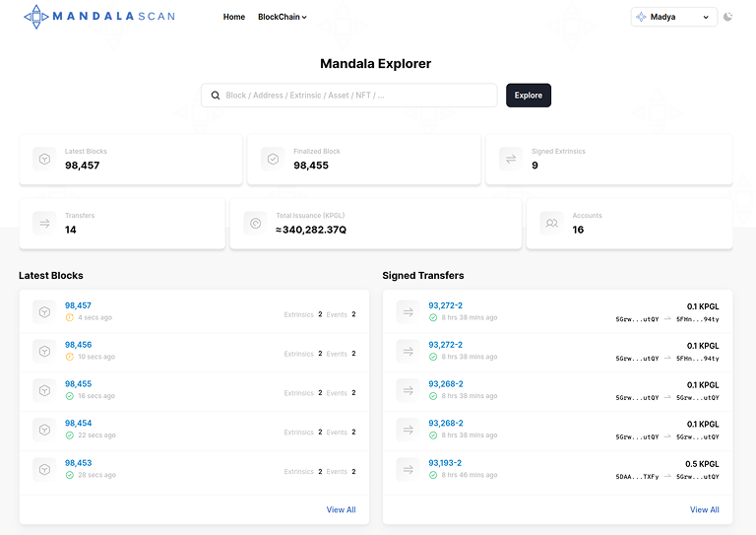This screenshot has width=756, height=535.
Task: Click the Latest Blocks cube icon
Action: (x=44, y=159)
